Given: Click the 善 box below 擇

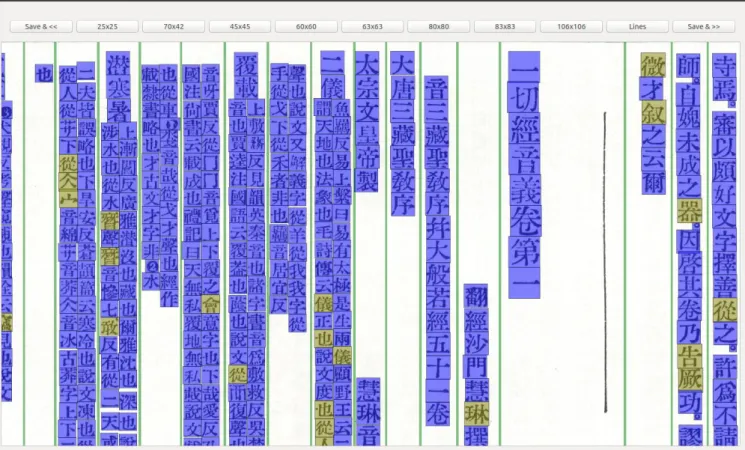Looking at the screenshot, I should (x=725, y=287).
